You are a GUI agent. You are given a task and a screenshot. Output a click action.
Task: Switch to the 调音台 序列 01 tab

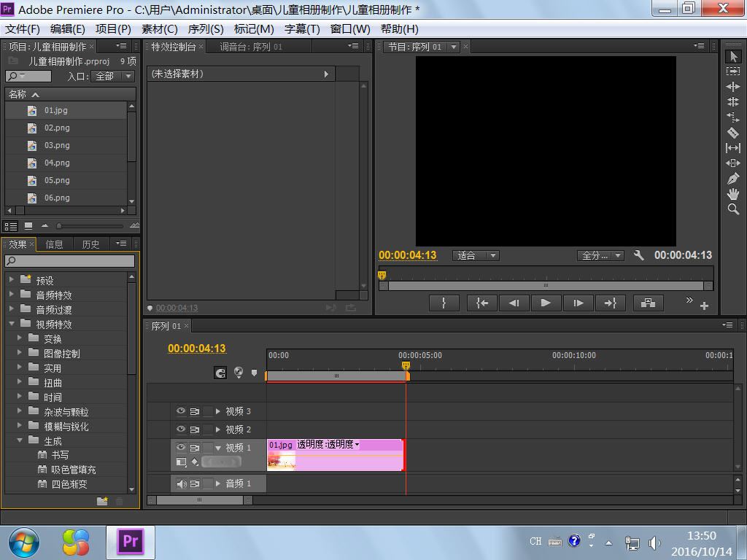251,47
